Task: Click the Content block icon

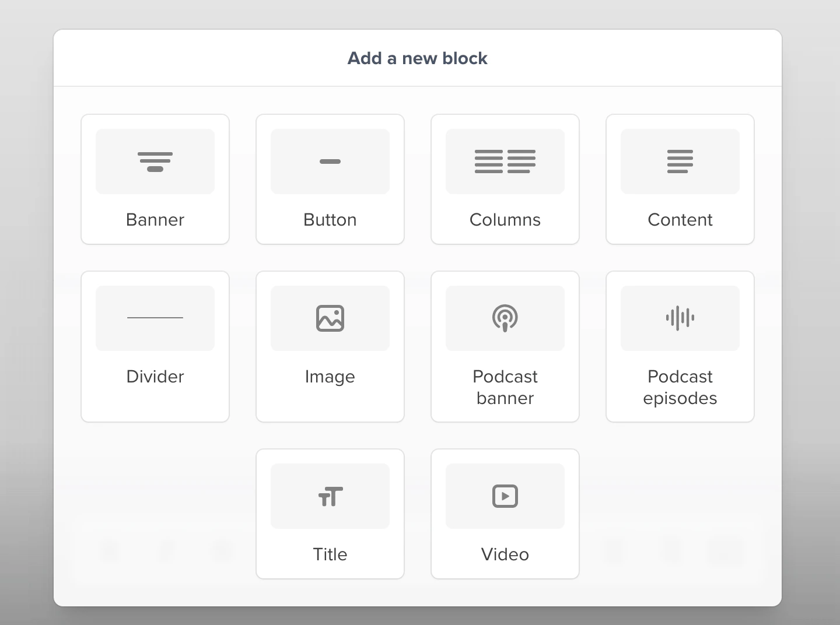Action: click(x=680, y=161)
